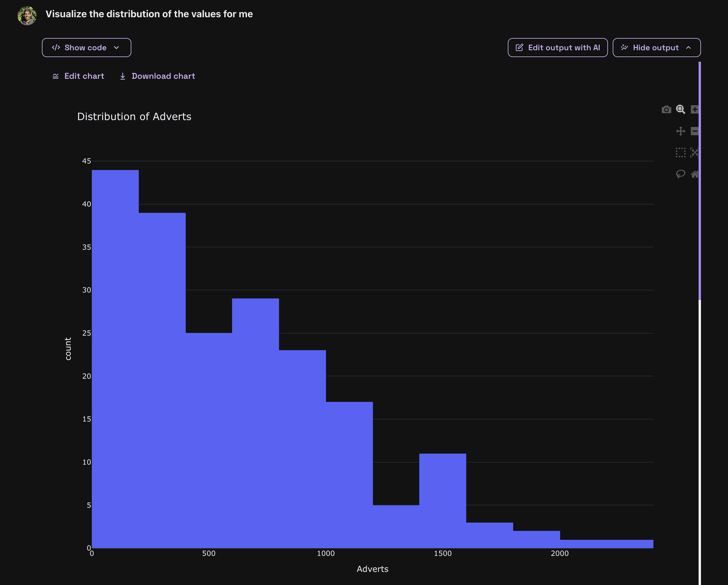Viewport: 728px width, 585px height.
Task: Click the Zoom out minus icon
Action: (695, 131)
